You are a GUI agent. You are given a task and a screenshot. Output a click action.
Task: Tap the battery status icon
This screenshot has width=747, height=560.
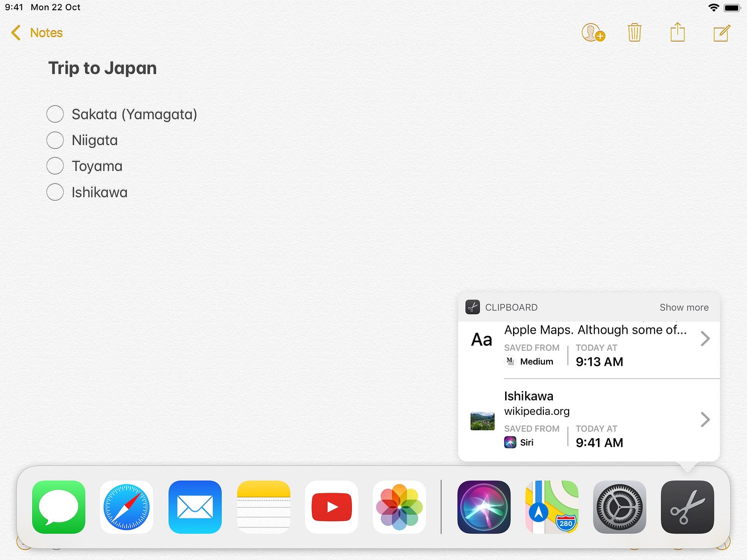click(732, 7)
